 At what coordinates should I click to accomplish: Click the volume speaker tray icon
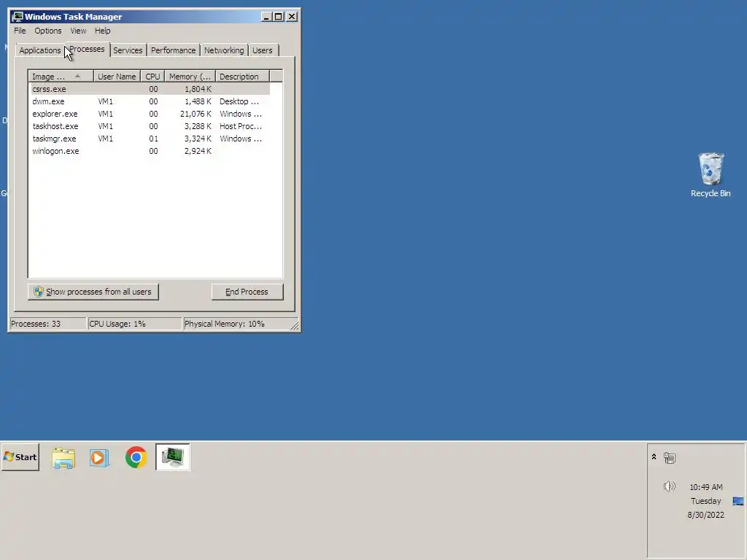pyautogui.click(x=670, y=486)
